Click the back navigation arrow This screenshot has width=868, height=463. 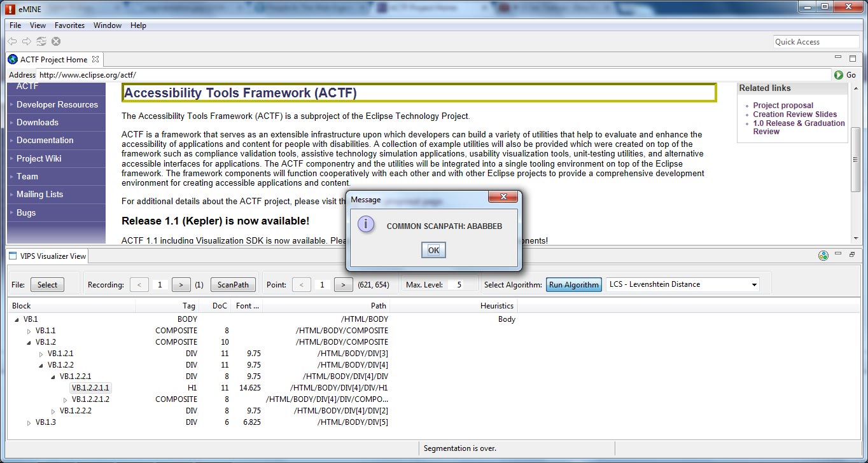pos(11,41)
